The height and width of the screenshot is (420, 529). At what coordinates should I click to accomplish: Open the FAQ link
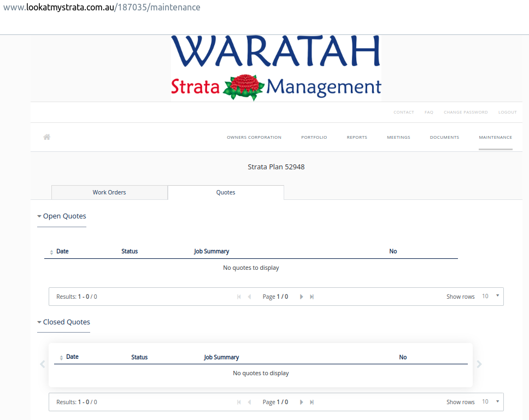coord(429,113)
